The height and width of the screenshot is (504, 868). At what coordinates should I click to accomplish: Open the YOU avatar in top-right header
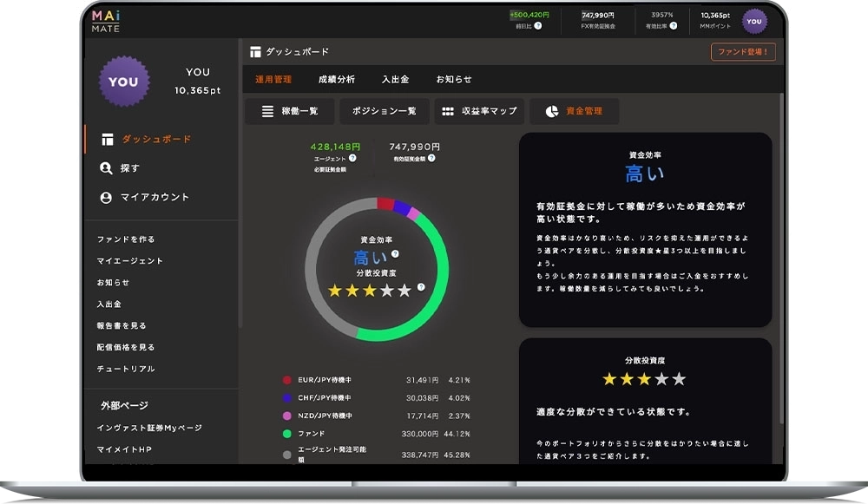[x=754, y=22]
